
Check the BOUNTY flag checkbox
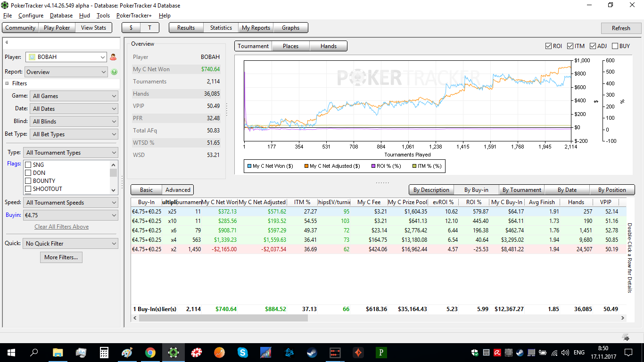pos(28,181)
